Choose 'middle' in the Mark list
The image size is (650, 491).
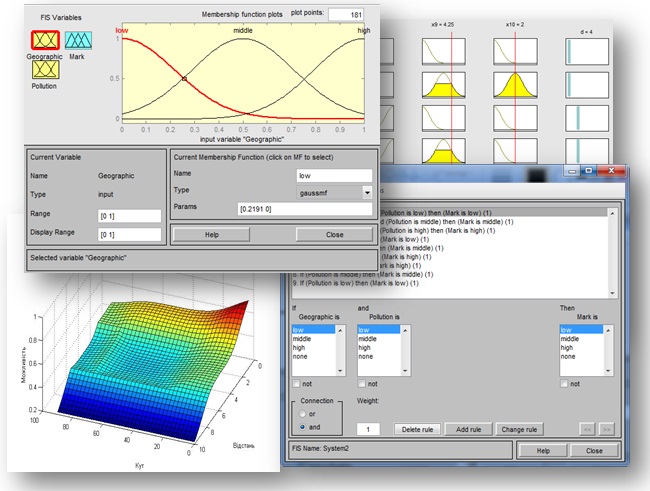tap(574, 338)
